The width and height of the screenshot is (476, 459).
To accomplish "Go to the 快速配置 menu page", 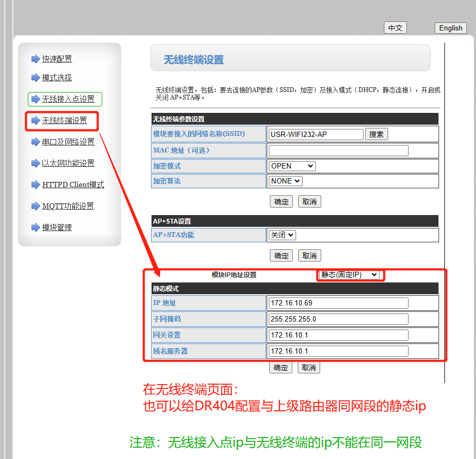I will click(x=57, y=59).
